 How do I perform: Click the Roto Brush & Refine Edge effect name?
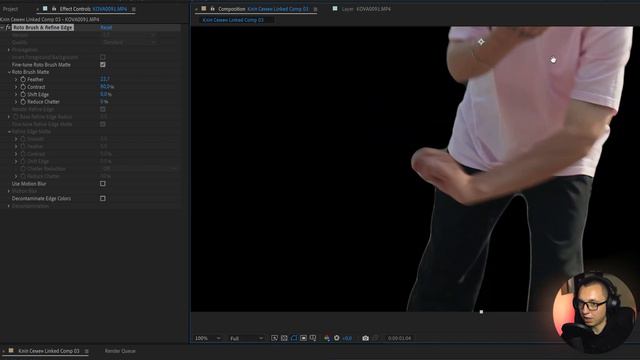[42, 27]
